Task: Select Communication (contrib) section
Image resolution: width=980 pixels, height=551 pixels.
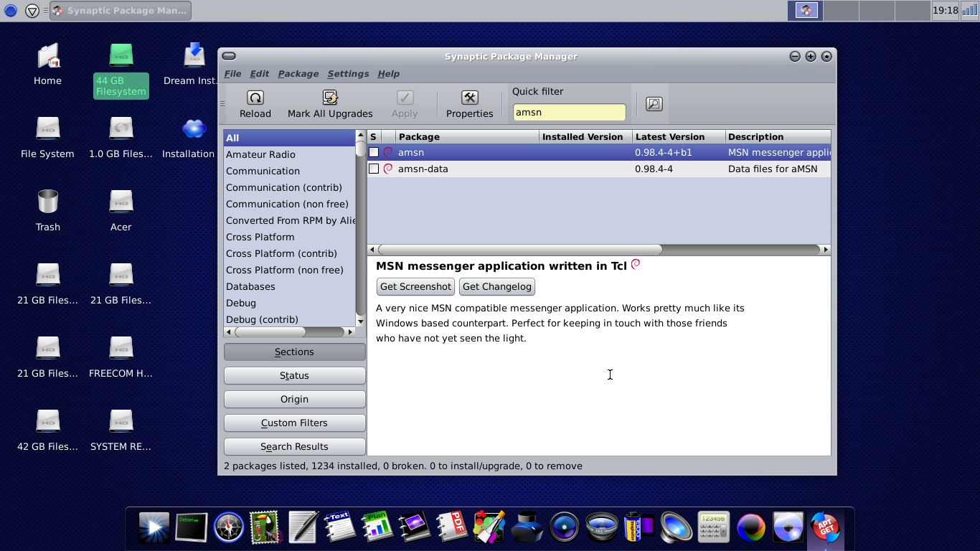Action: tap(289, 187)
